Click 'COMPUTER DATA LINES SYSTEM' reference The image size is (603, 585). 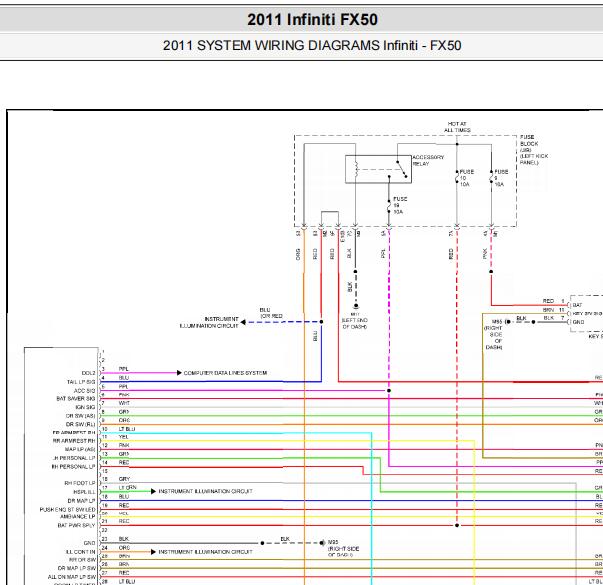coord(225,373)
